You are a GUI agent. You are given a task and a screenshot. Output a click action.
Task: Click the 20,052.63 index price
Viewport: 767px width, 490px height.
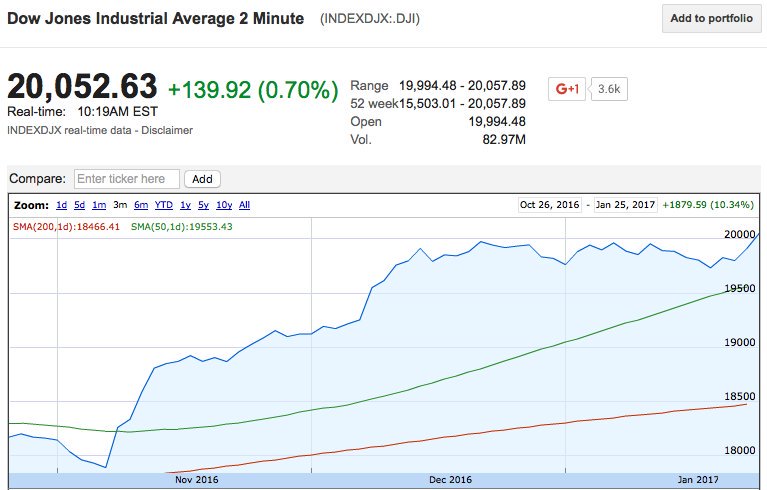82,86
